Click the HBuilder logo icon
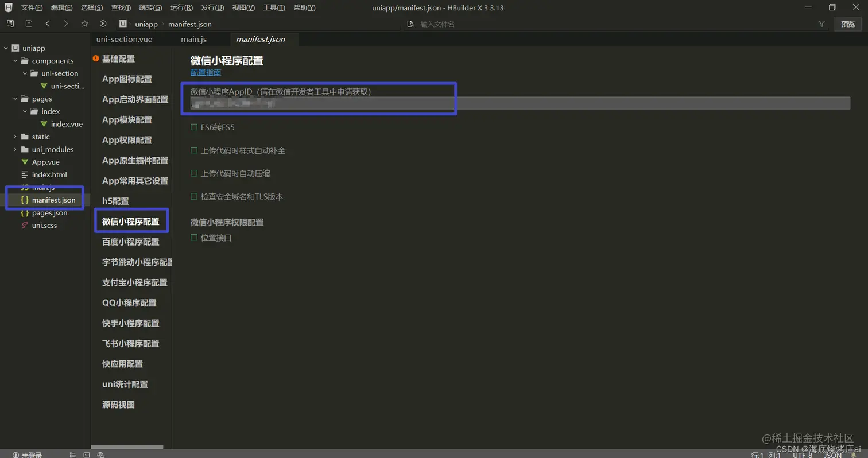The height and width of the screenshot is (458, 868). pos(9,7)
